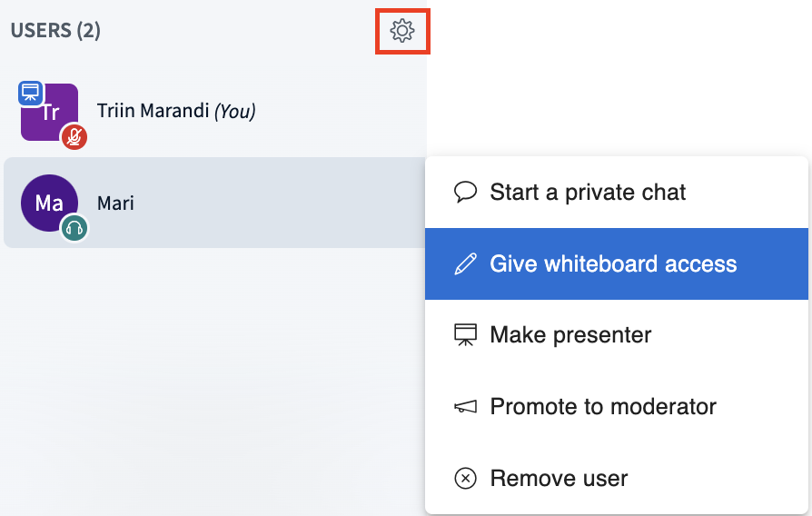Select "Remove user" from the menu
812x516 pixels.
click(x=559, y=478)
